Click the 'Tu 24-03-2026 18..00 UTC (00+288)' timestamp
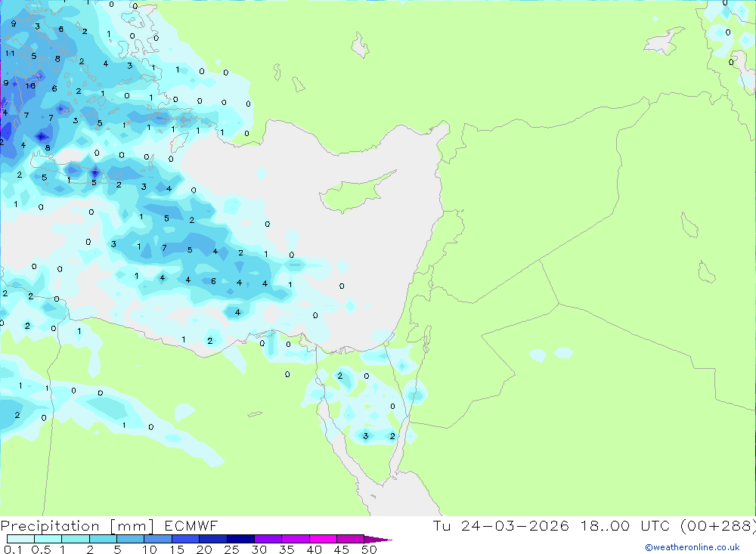Screen dimensions: 756x554 pos(594,525)
